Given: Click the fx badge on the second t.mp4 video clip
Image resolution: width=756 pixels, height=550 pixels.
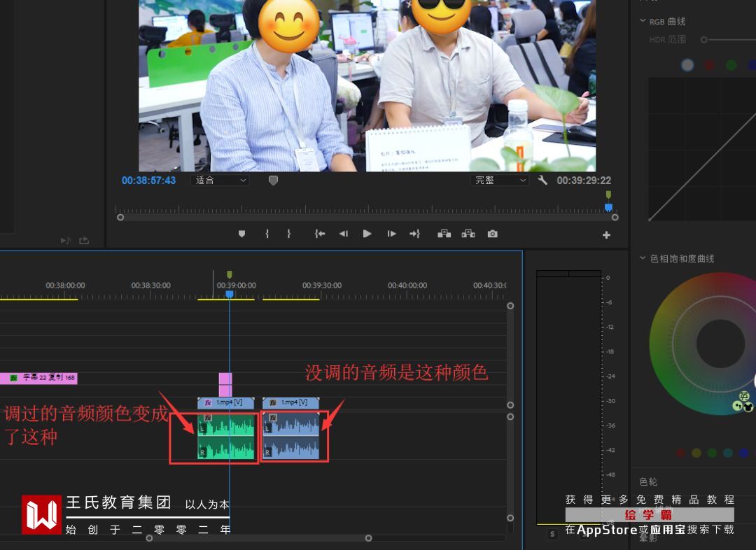Looking at the screenshot, I should (x=273, y=402).
